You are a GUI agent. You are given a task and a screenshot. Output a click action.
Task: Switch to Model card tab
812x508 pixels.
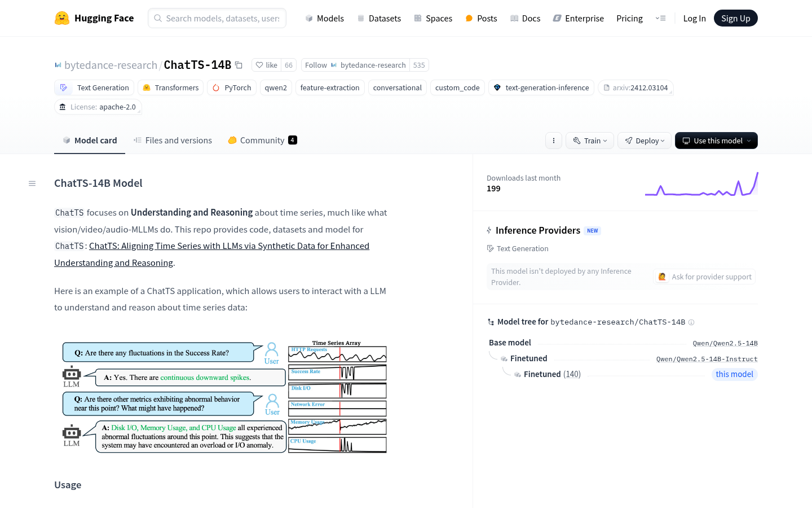tap(90, 141)
